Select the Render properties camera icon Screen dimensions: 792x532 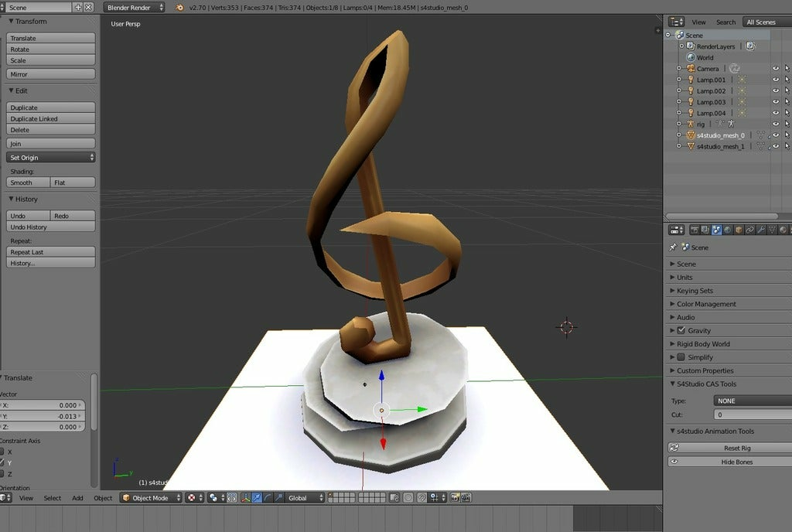click(x=695, y=230)
